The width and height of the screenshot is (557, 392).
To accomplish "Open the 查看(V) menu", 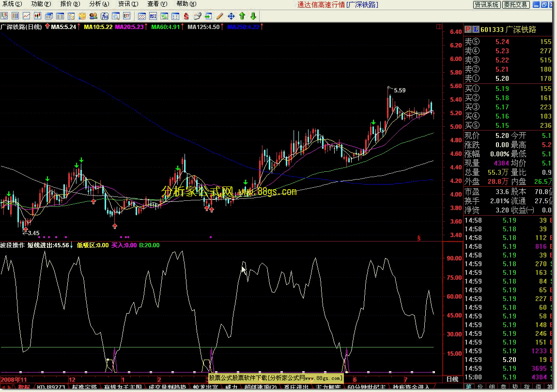I will coord(157,4).
